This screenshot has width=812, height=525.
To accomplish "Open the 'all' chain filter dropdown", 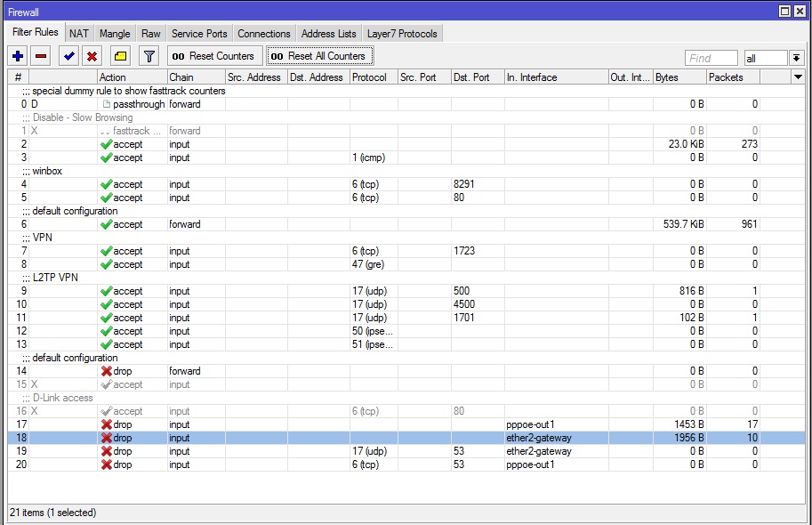I will click(x=765, y=58).
